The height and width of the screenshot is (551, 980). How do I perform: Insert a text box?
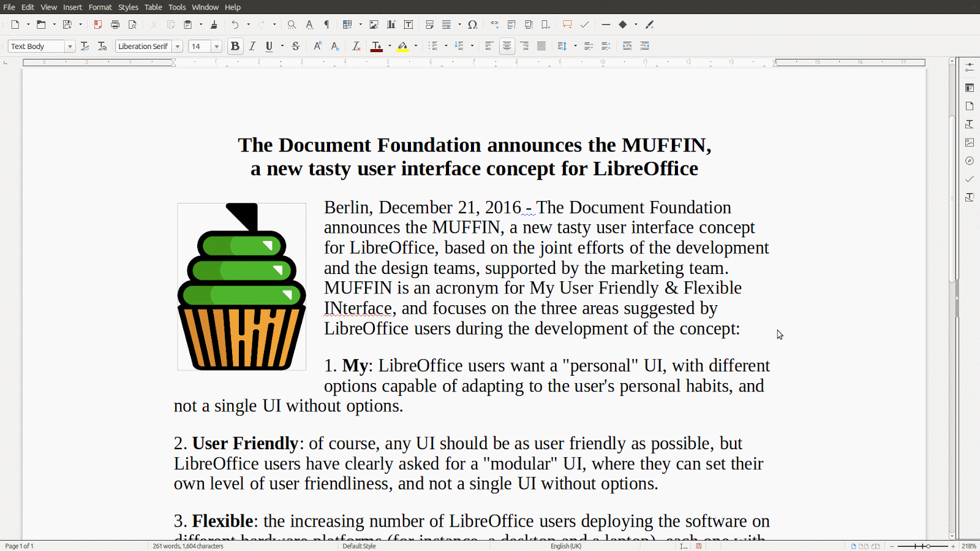tap(409, 25)
